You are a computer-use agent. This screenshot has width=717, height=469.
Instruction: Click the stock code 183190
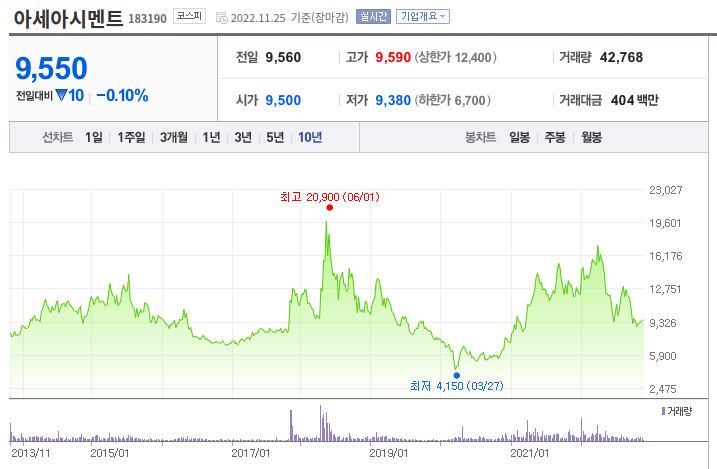coord(147,19)
